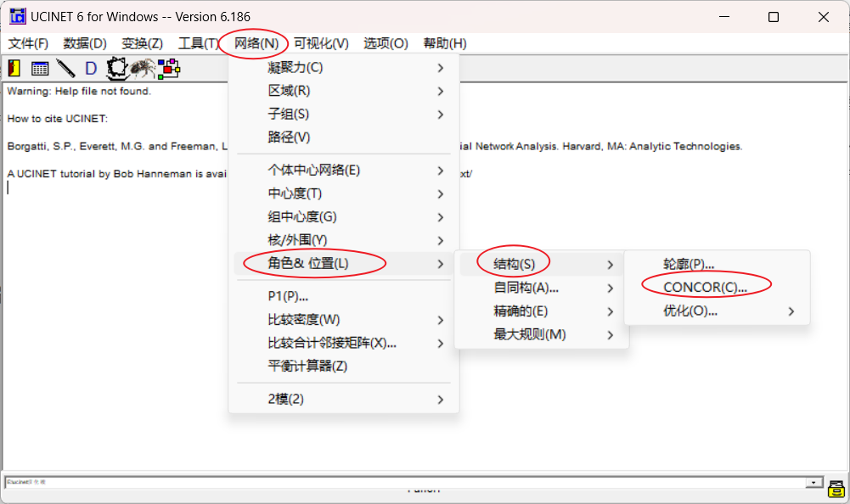The height and width of the screenshot is (504, 850).
Task: Expand the 组中心度(G) submenu arrow
Action: [441, 217]
